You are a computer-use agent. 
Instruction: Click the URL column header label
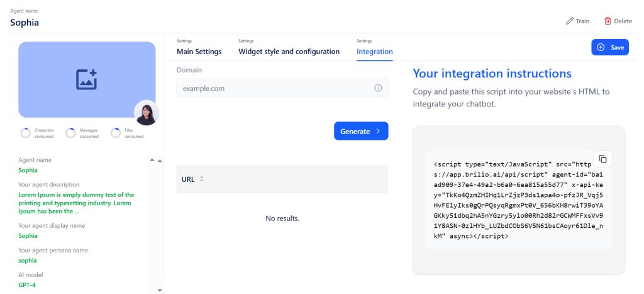(x=188, y=179)
